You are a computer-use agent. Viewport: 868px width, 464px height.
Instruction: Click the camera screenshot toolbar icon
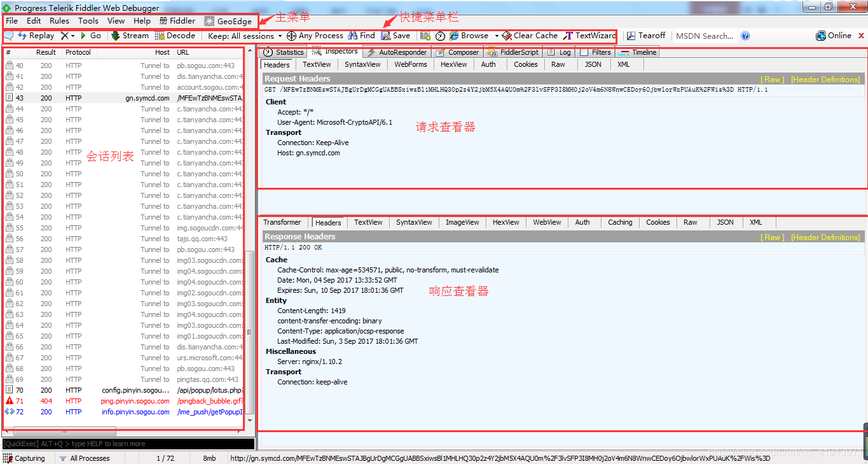click(425, 36)
